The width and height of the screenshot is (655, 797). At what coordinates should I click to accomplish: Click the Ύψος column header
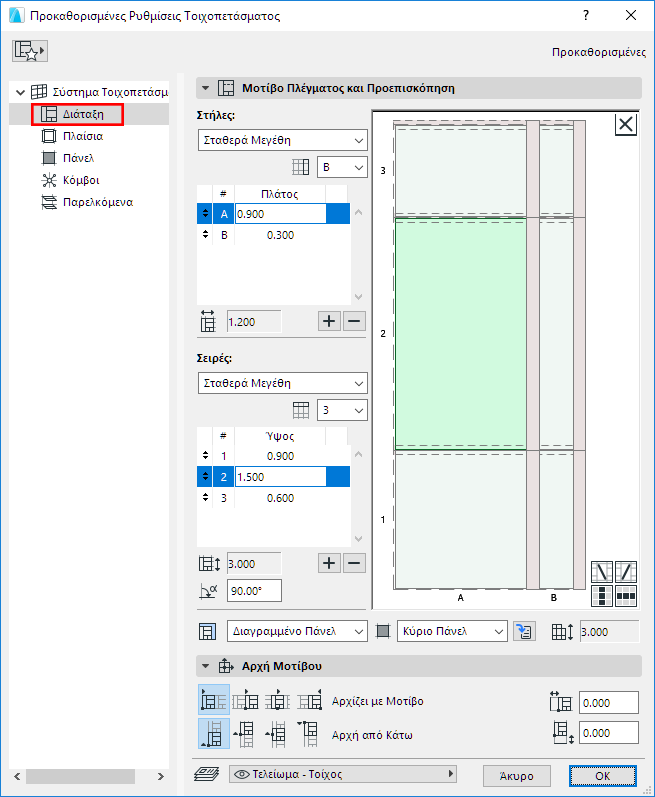(x=279, y=436)
